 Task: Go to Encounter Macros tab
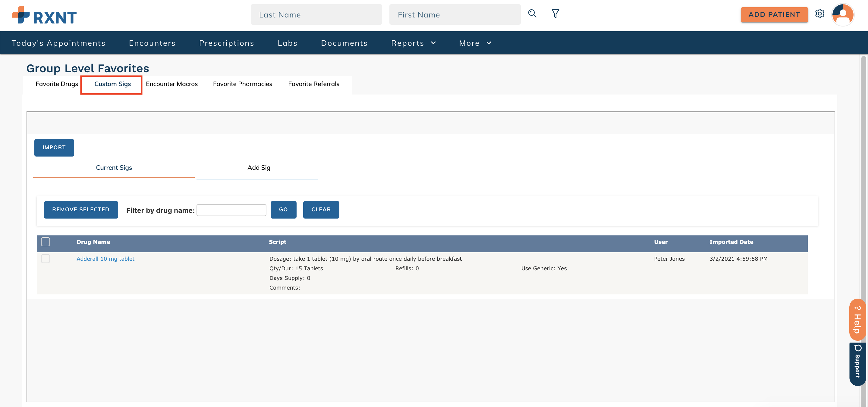[x=171, y=84]
